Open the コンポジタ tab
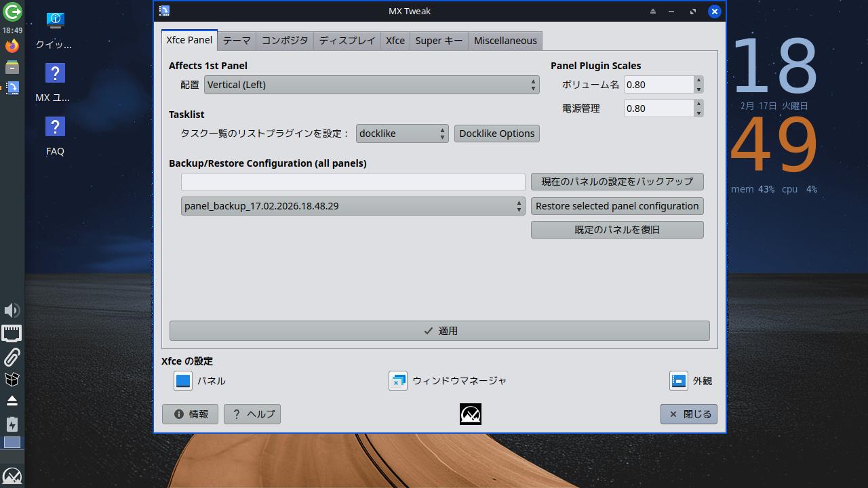 (x=285, y=41)
